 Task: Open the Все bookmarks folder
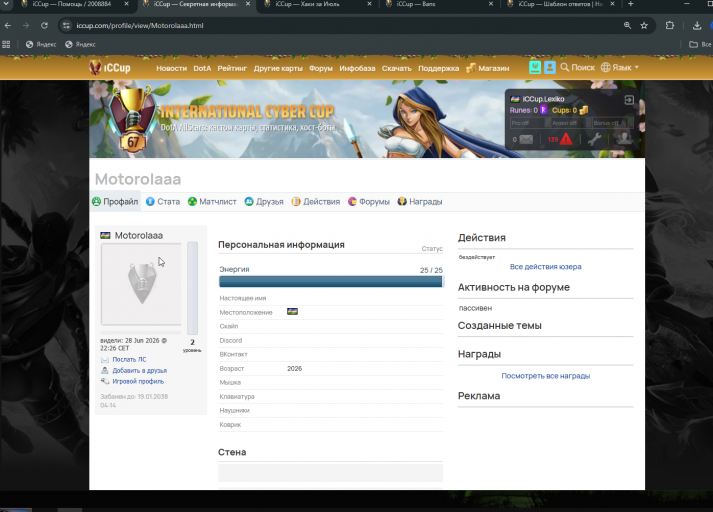(700, 44)
